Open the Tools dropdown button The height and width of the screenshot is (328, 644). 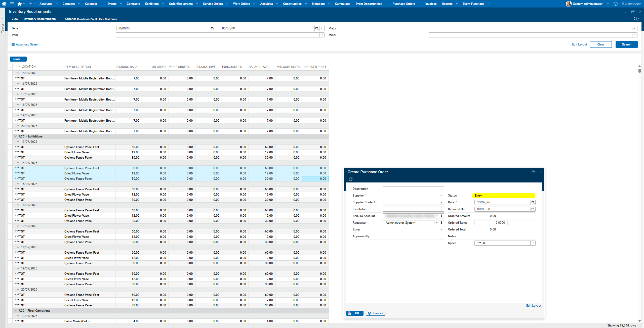pyautogui.click(x=18, y=59)
